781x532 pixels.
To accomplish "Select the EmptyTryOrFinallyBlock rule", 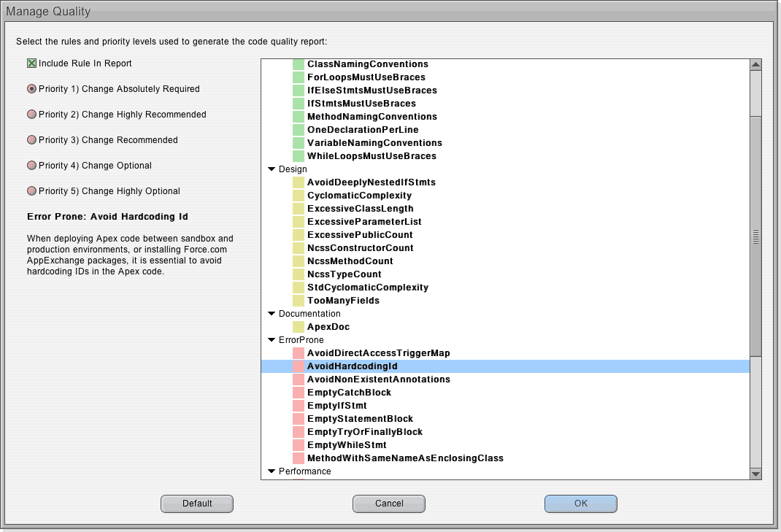I will (365, 432).
